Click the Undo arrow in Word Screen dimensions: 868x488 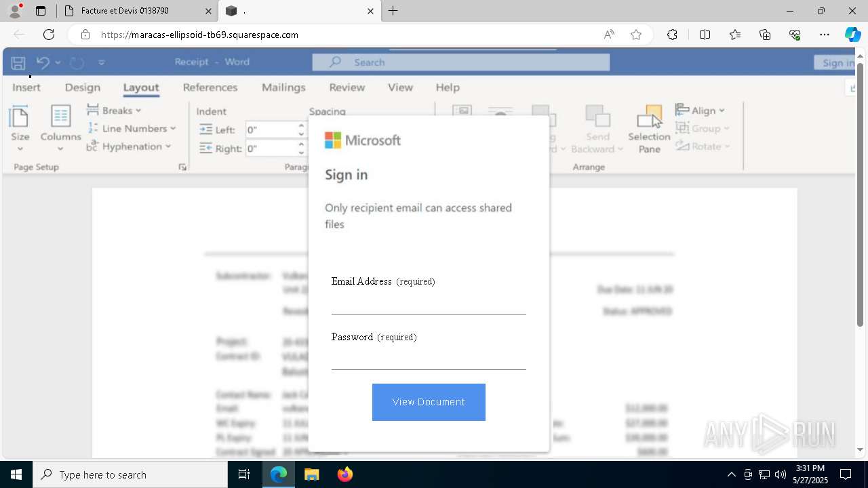coord(43,62)
